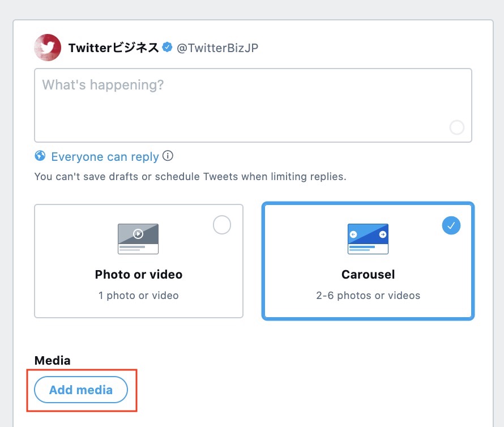This screenshot has height=427, width=504.
Task: Click the Photo or video illustration icon
Action: point(138,238)
